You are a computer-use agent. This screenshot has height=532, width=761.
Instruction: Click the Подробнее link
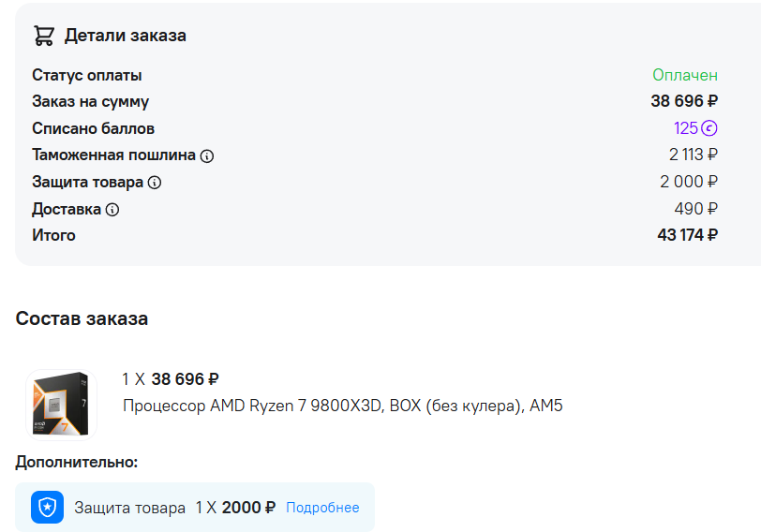point(322,508)
